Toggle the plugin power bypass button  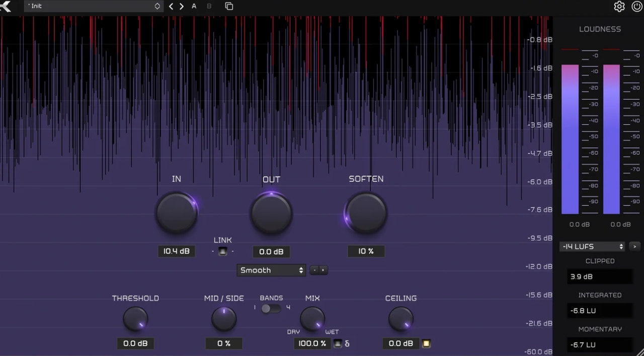636,7
